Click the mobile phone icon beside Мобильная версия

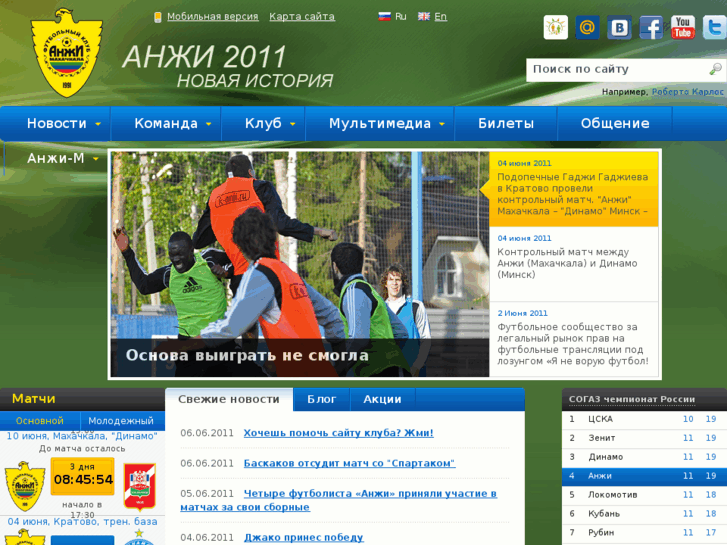[x=158, y=17]
